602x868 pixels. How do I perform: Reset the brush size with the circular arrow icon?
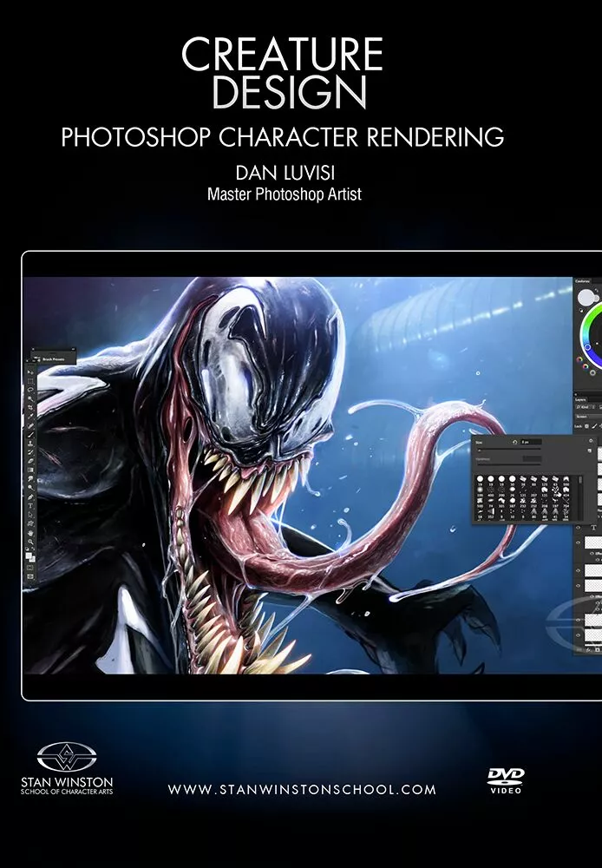coord(514,443)
